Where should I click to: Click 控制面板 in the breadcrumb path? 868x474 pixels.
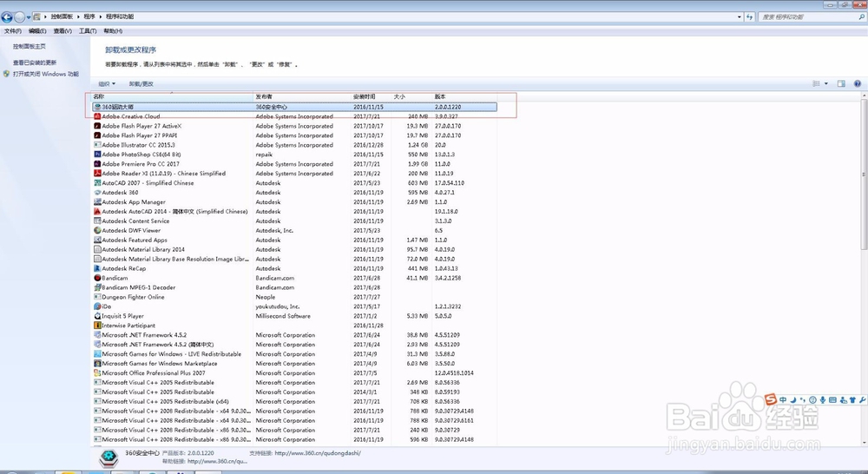[62, 16]
